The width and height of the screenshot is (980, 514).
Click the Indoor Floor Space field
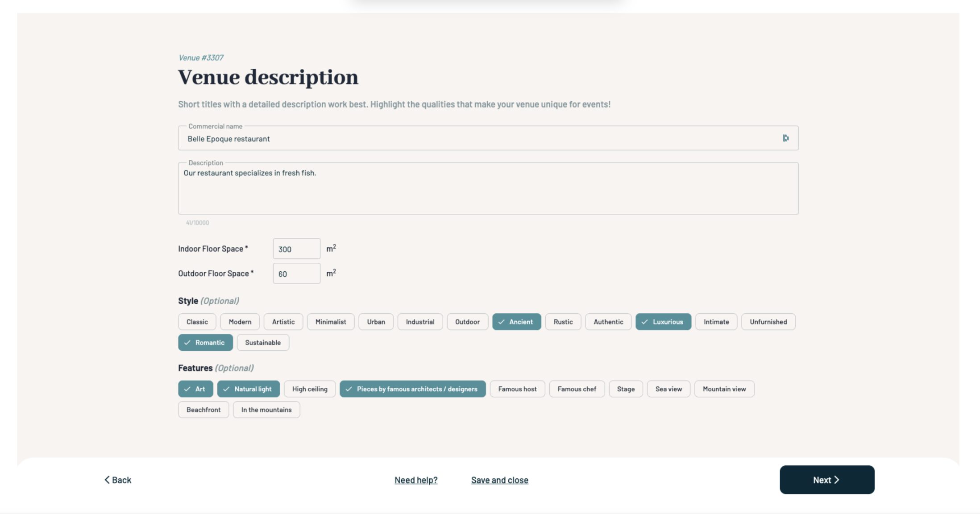coord(296,249)
